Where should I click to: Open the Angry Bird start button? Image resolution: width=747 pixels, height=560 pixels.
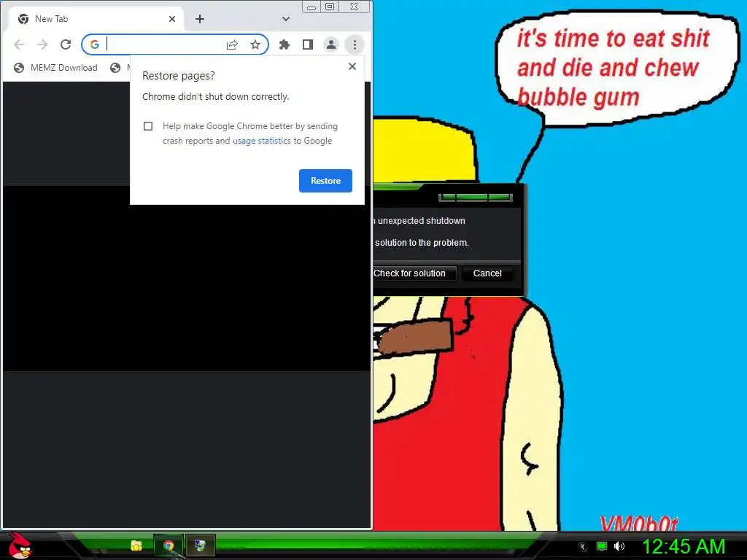(20, 545)
